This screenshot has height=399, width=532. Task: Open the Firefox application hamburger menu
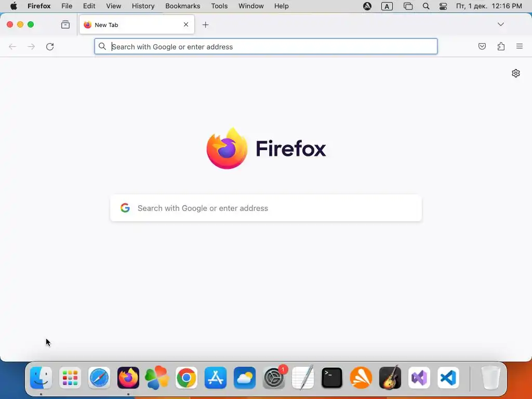click(520, 46)
